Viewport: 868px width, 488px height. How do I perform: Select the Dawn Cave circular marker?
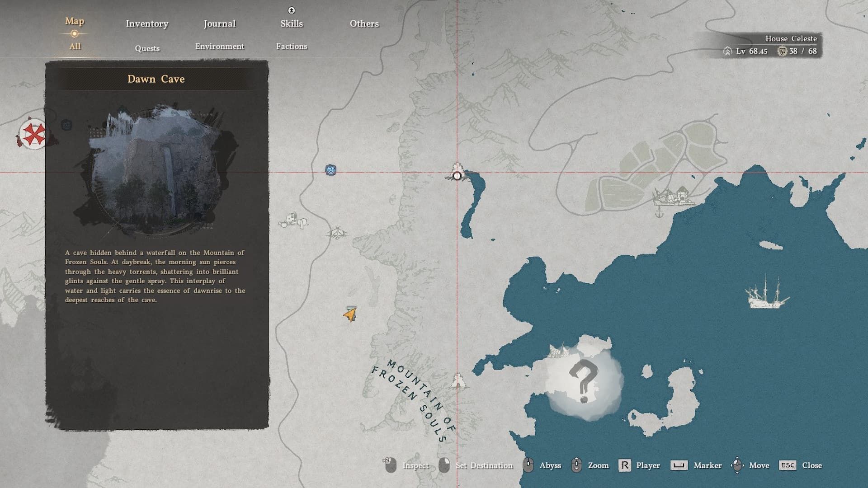[457, 176]
